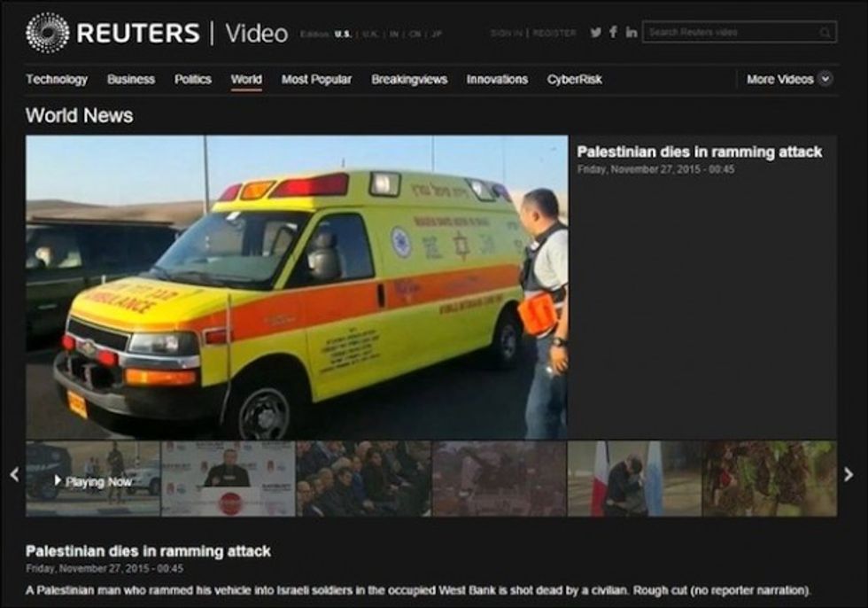Switch to the U.K. edition
The image size is (868, 608).
(370, 34)
